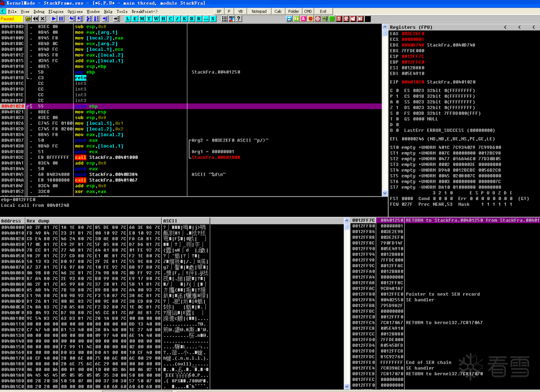The height and width of the screenshot is (392, 540).
Task: Open a file with the folder toolbar icon
Action: (x=28, y=19)
